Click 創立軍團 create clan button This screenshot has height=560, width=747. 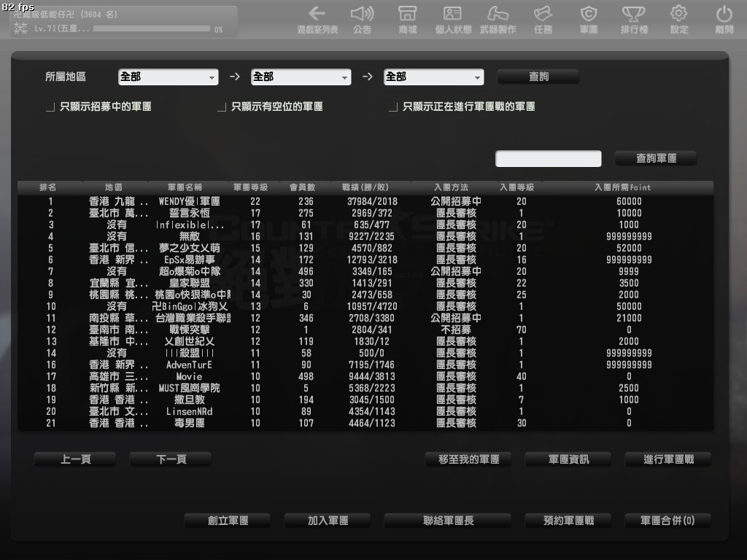pyautogui.click(x=228, y=521)
